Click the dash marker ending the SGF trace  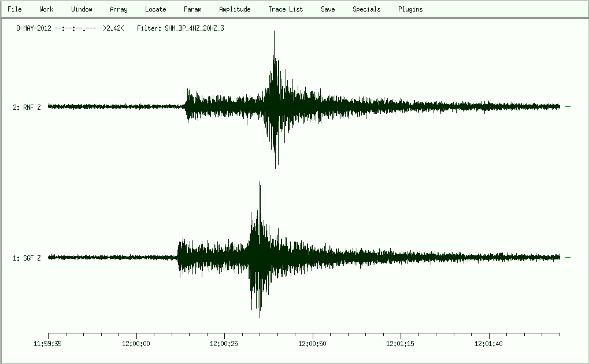click(568, 257)
